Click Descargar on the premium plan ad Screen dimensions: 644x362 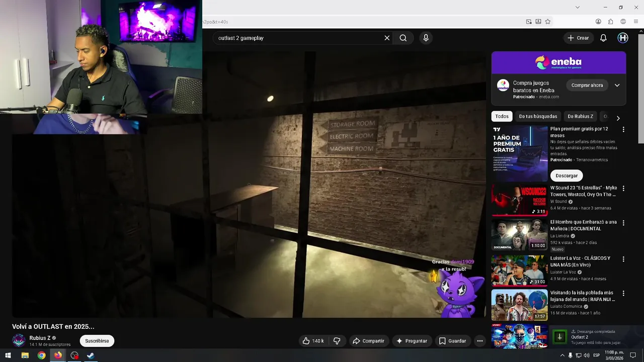click(x=567, y=175)
